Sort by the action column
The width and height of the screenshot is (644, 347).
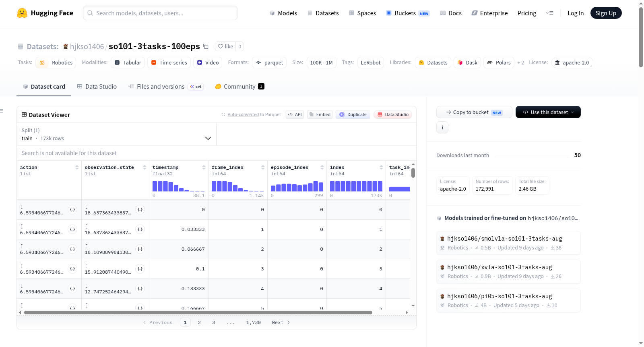[x=77, y=167]
